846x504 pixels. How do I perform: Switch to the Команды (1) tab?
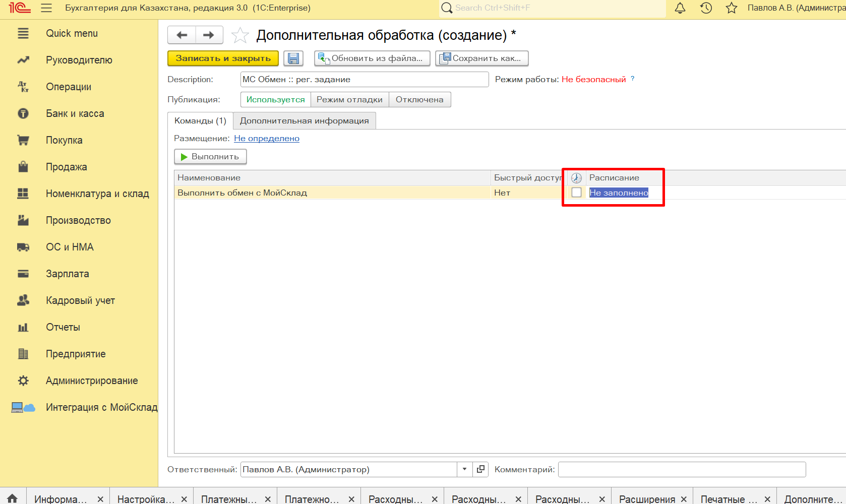tap(200, 121)
